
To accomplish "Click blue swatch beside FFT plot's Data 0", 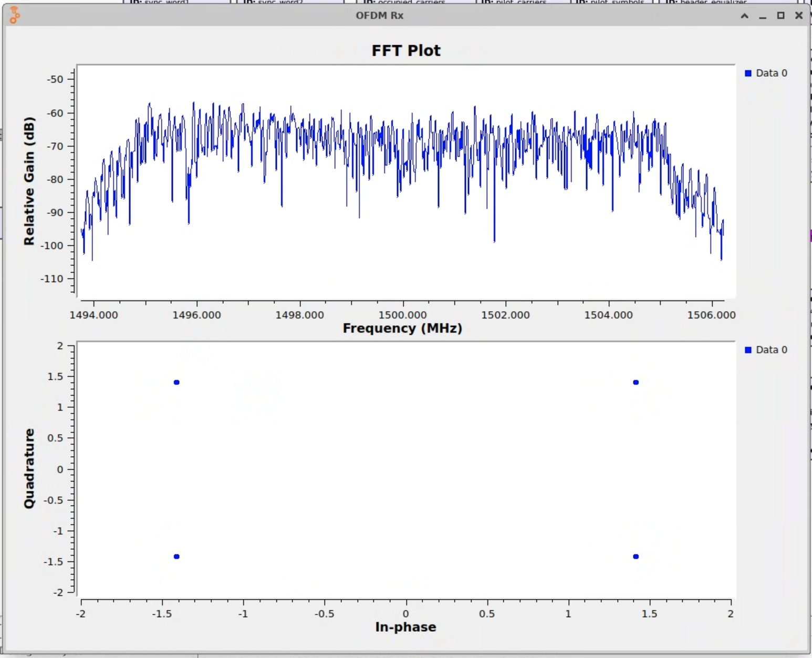I will 748,73.
